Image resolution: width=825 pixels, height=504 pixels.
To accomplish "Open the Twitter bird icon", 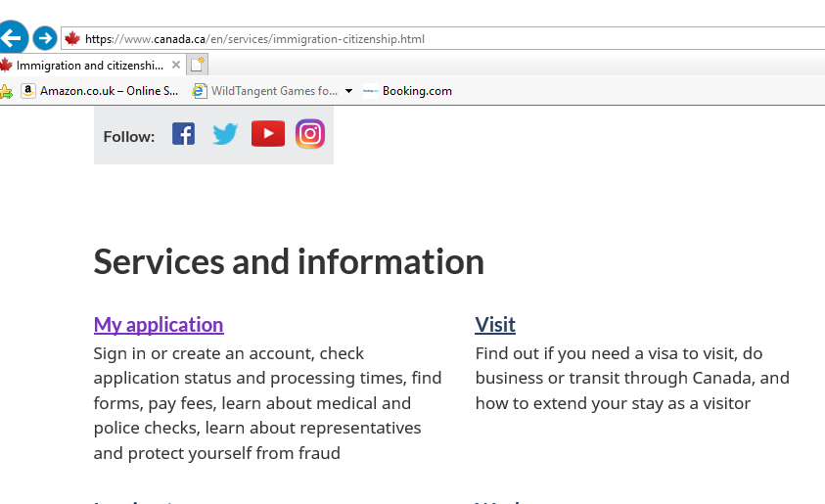I will [225, 134].
